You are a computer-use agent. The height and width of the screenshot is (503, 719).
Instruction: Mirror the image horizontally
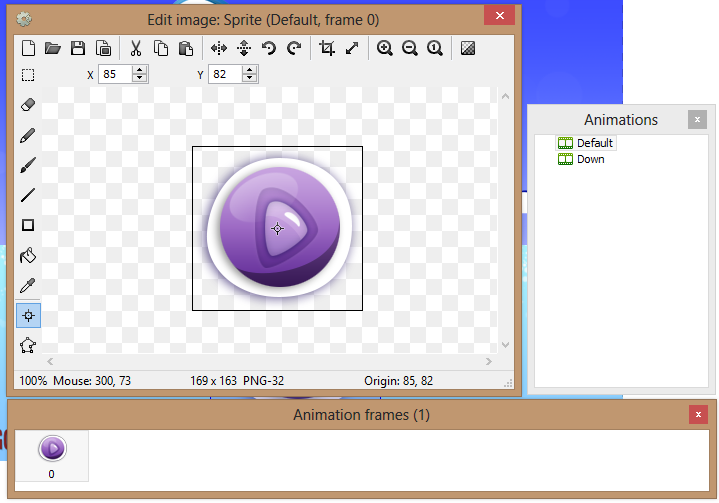click(x=219, y=48)
